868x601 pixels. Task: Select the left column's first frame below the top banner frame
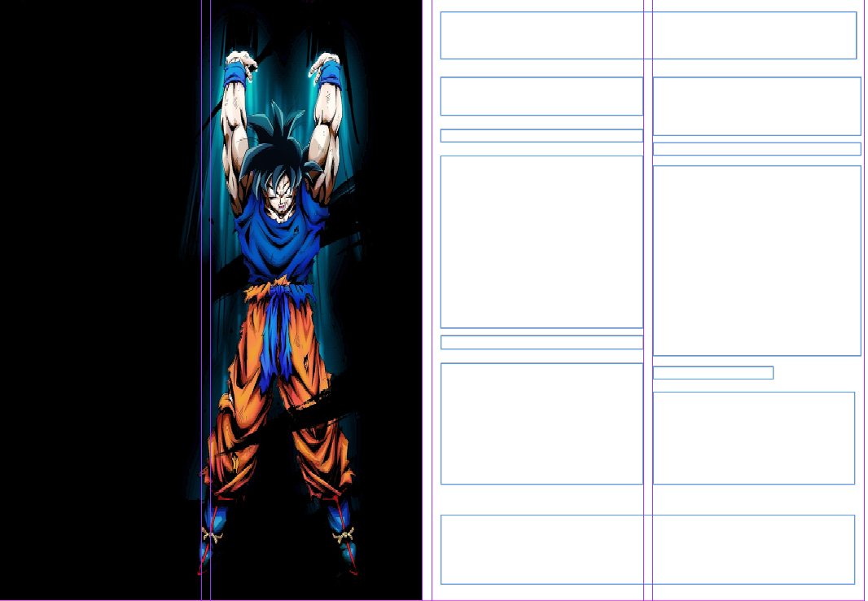(x=542, y=96)
